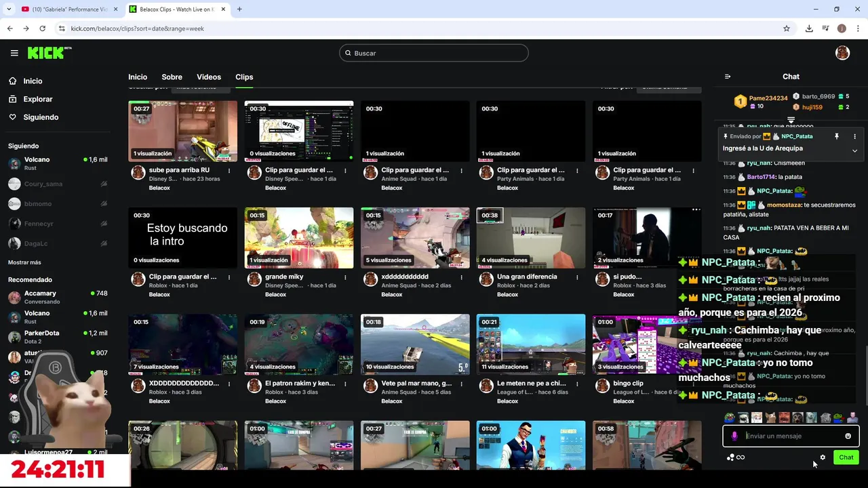Screen dimensions: 868x488
Task: Switch to the Inicio channel tab
Action: point(138,77)
